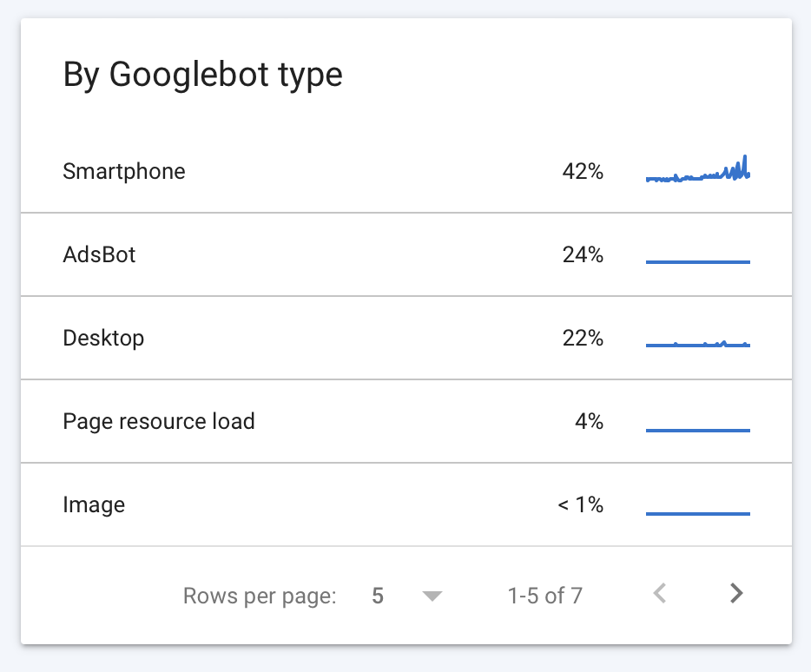The image size is (811, 672).
Task: Open the AdsBot row
Action: tap(406, 254)
